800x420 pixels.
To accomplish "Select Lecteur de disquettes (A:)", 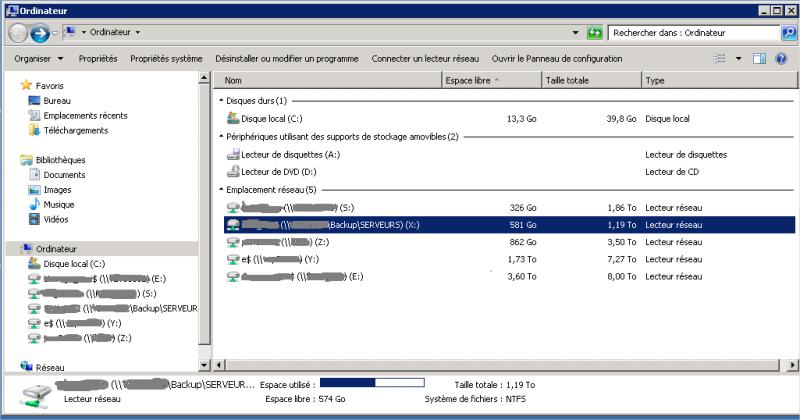I will click(x=509, y=154).
